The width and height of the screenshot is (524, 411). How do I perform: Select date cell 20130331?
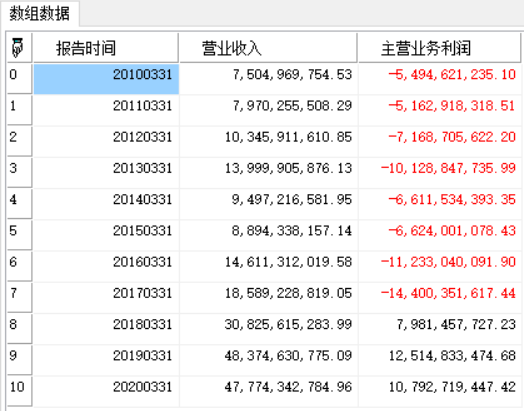point(106,172)
